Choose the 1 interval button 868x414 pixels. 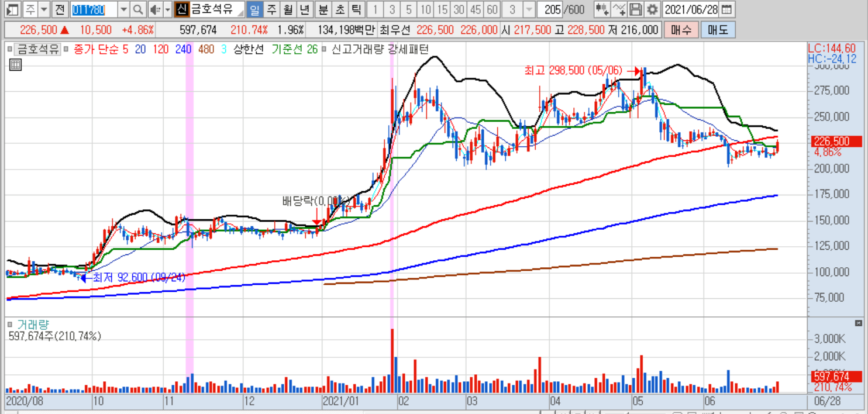375,9
